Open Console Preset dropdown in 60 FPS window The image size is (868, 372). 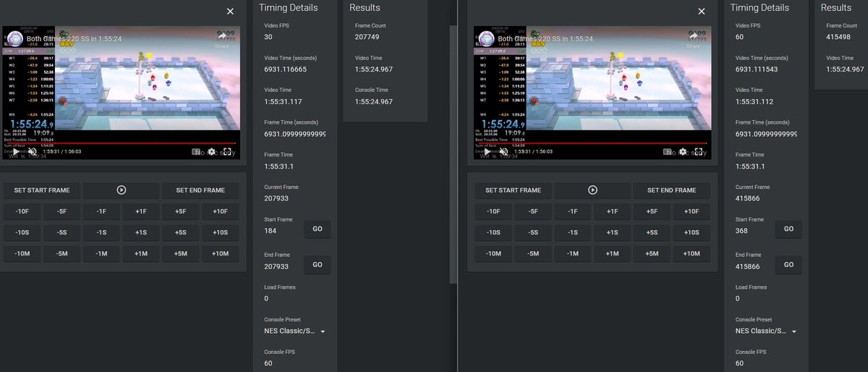(767, 331)
